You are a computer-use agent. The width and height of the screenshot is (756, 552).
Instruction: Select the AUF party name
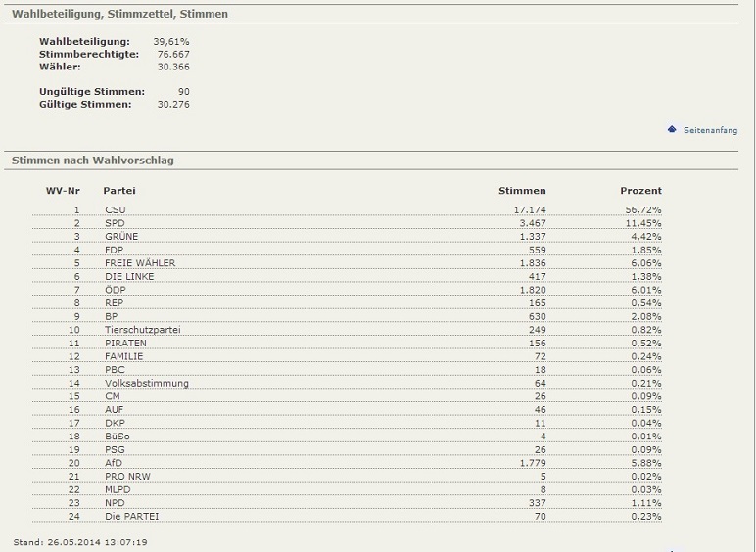tap(115, 410)
